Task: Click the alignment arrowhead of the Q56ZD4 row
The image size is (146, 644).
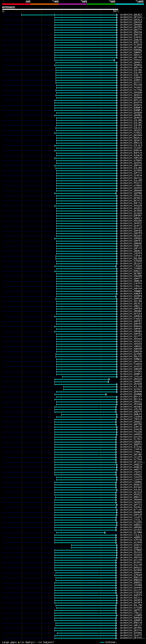Action: tap(109, 379)
